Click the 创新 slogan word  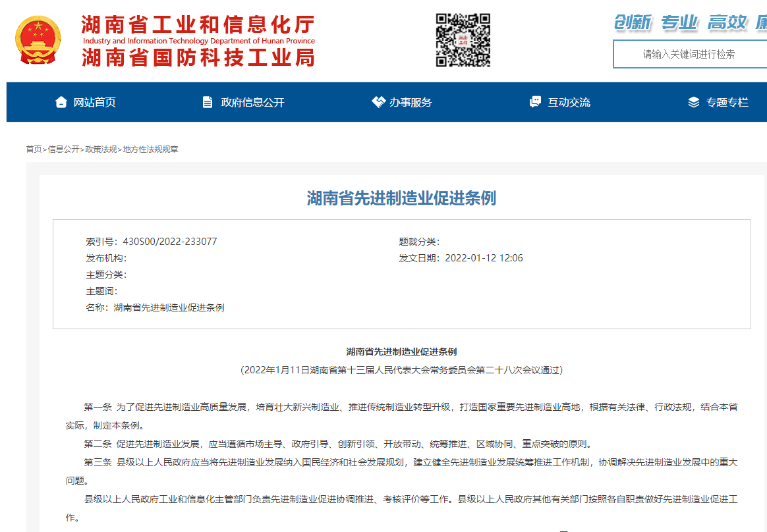[x=633, y=22]
